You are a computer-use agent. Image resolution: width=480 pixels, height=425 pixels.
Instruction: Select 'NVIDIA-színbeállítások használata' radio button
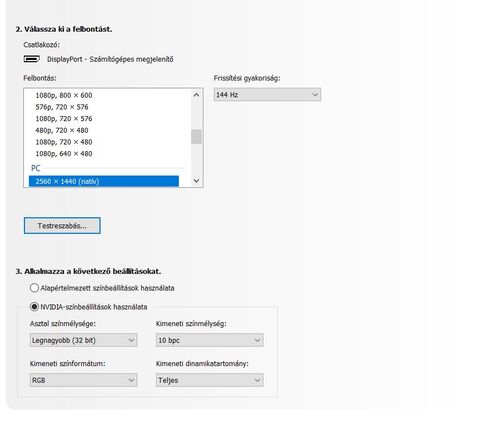(x=34, y=307)
